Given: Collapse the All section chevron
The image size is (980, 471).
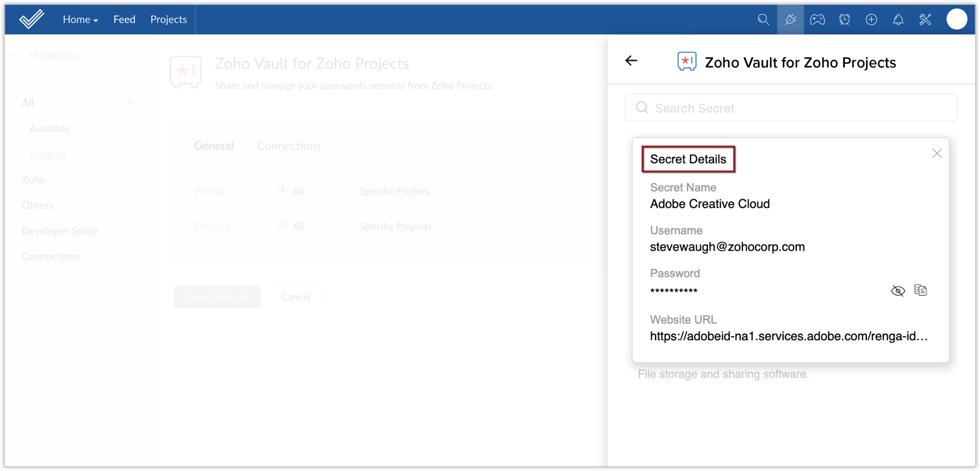Looking at the screenshot, I should (131, 101).
